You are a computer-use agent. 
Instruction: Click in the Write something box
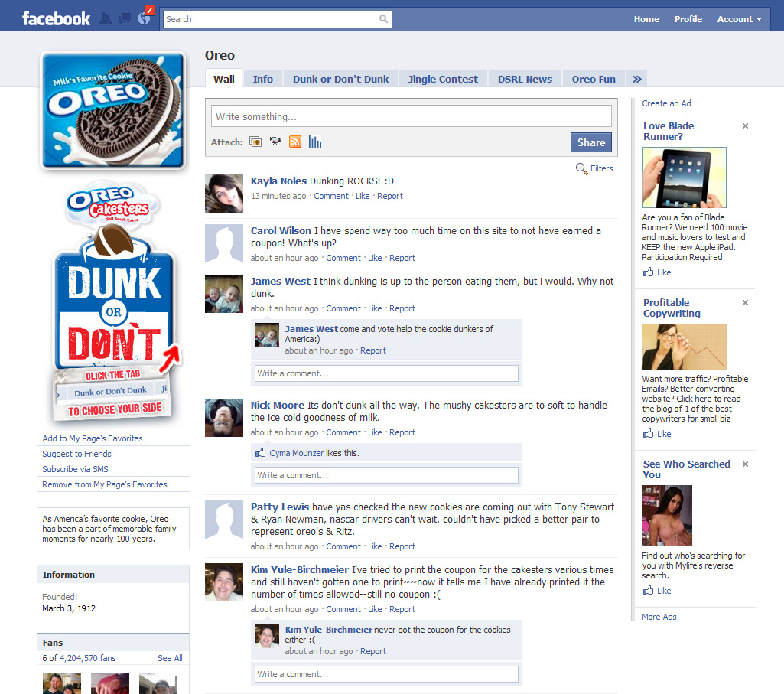point(411,116)
